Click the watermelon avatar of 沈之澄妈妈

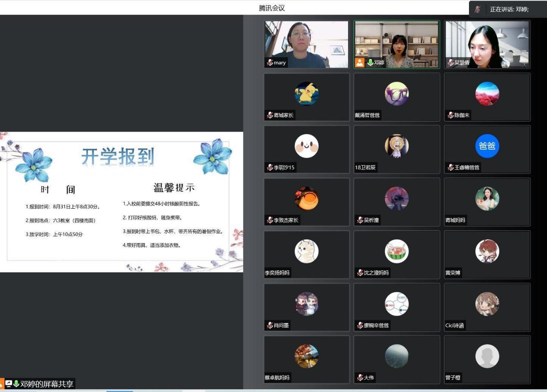click(397, 251)
